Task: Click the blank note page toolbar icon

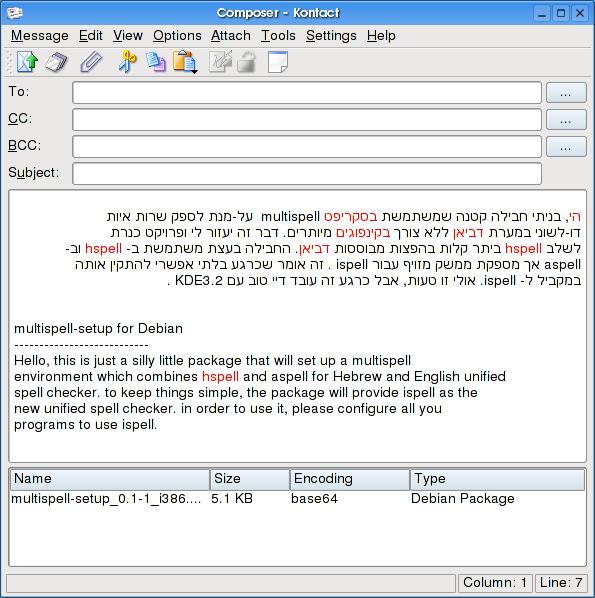Action: pyautogui.click(x=278, y=62)
